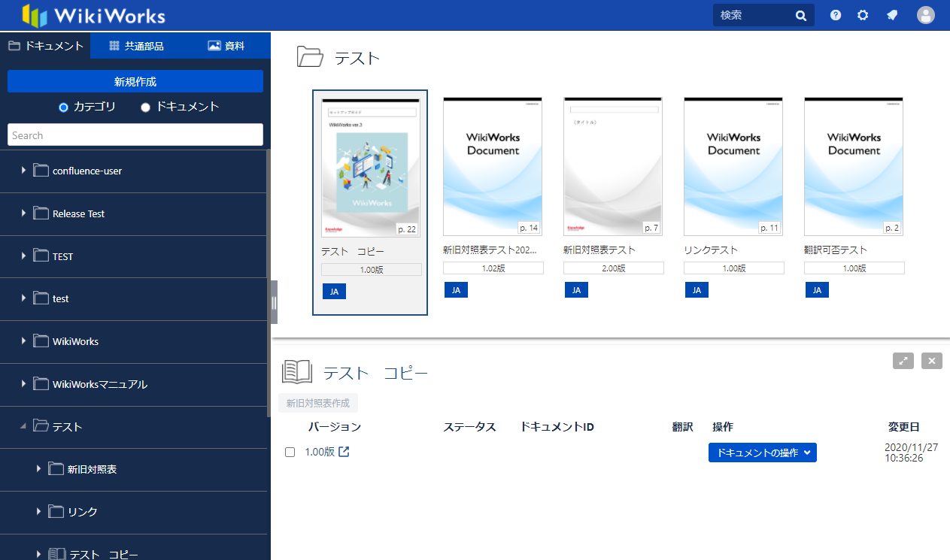Collapse the テスト folder in tree
Viewport: 950px width, 560px height.
coord(23,427)
